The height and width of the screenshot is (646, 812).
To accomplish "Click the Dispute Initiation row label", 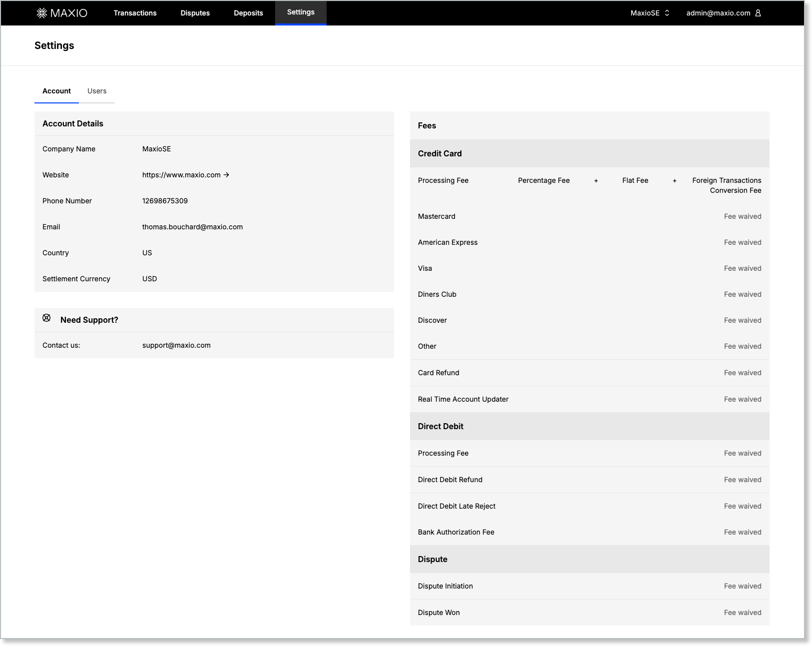I will (x=445, y=586).
